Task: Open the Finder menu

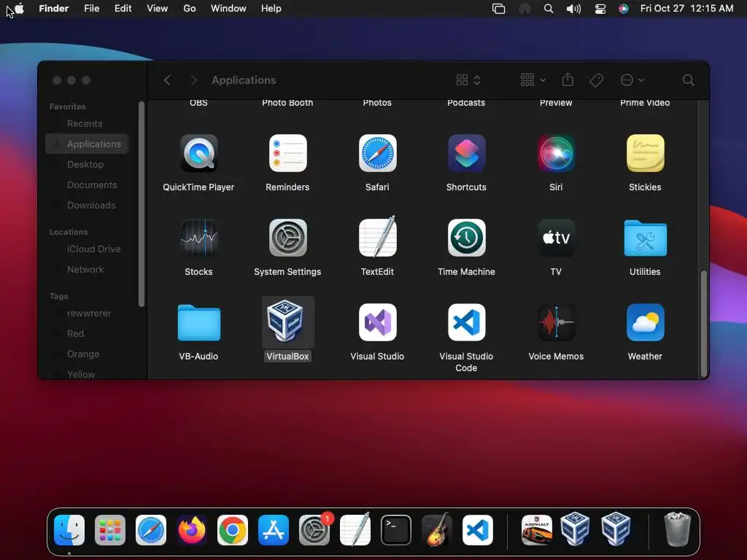Action: [x=54, y=9]
